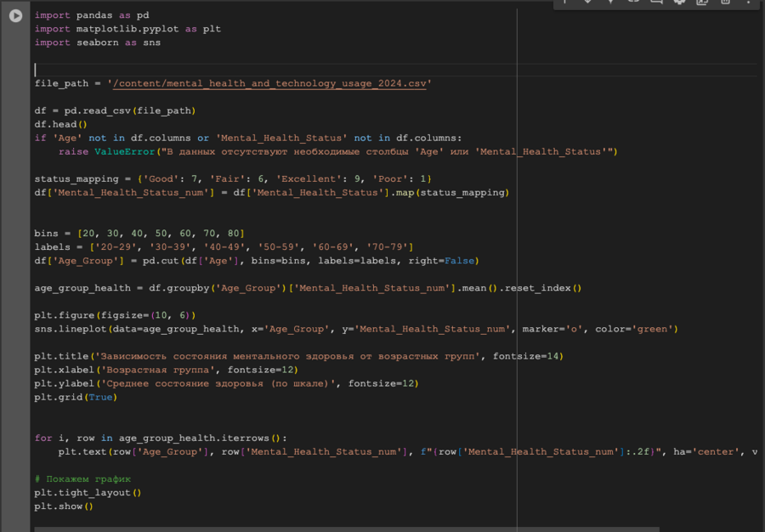
Task: Mirror cell in tab icon
Action: [x=702, y=3]
